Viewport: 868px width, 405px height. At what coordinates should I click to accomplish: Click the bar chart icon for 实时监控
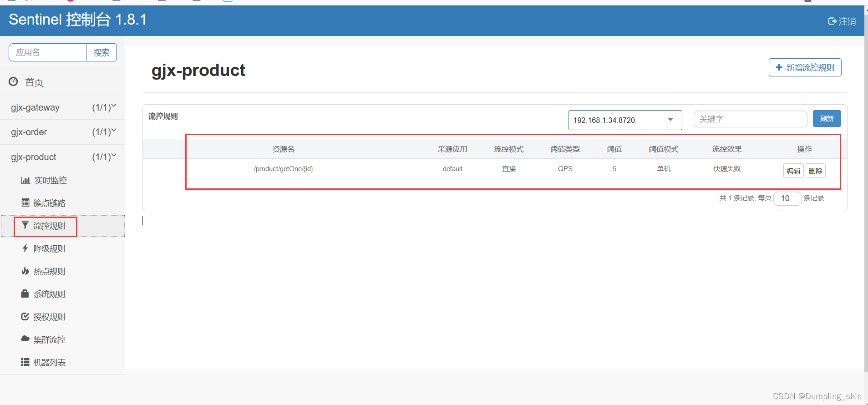(25, 180)
